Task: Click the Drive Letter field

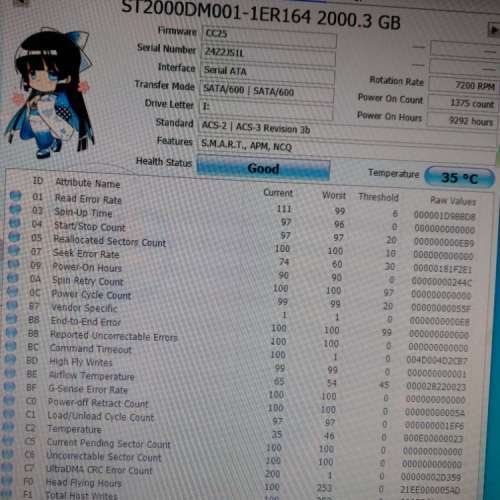Action: point(266,109)
